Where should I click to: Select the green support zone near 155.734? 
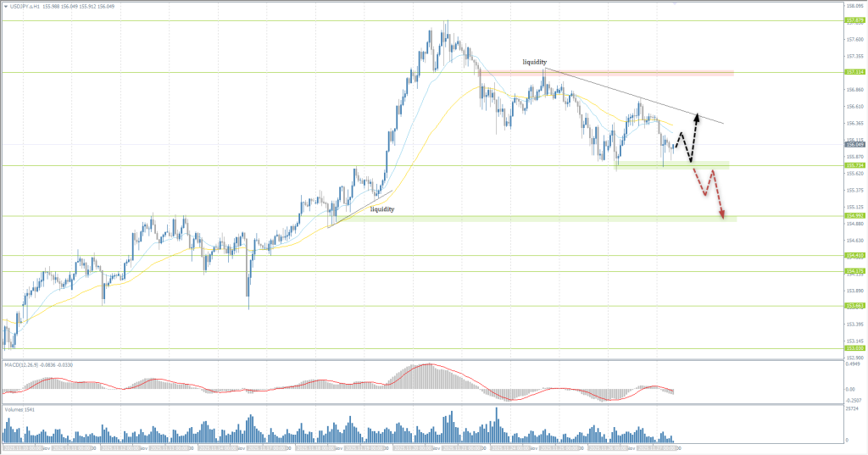pos(670,164)
